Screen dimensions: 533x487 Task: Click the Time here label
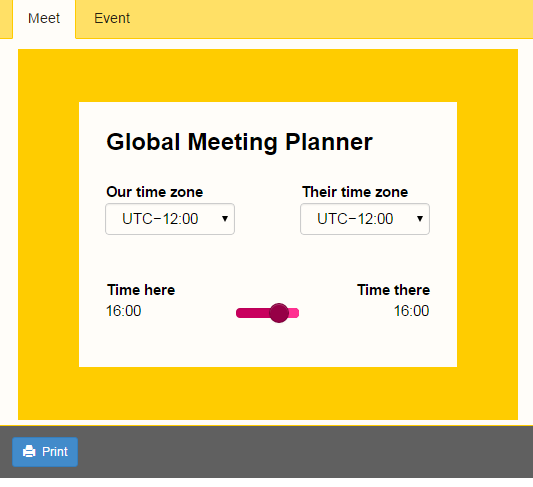point(141,290)
